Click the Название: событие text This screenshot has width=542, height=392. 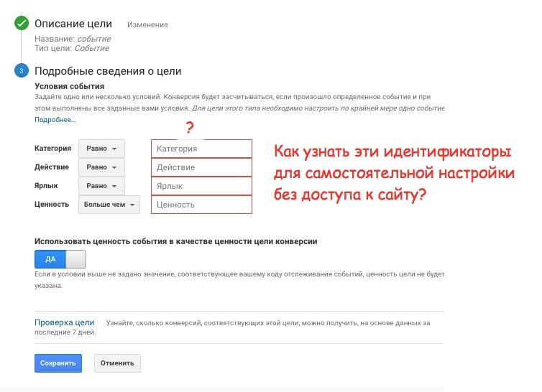point(73,39)
